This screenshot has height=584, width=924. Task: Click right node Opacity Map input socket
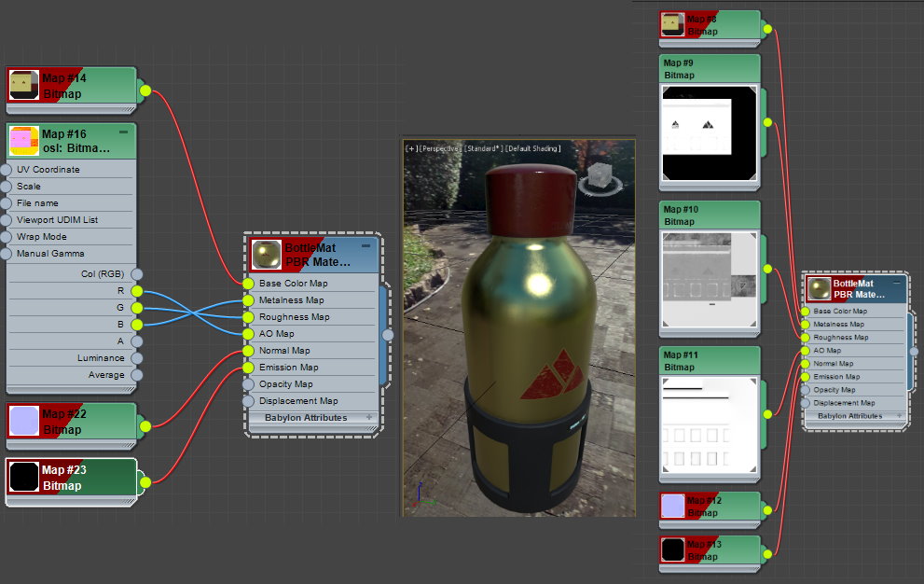tap(806, 390)
